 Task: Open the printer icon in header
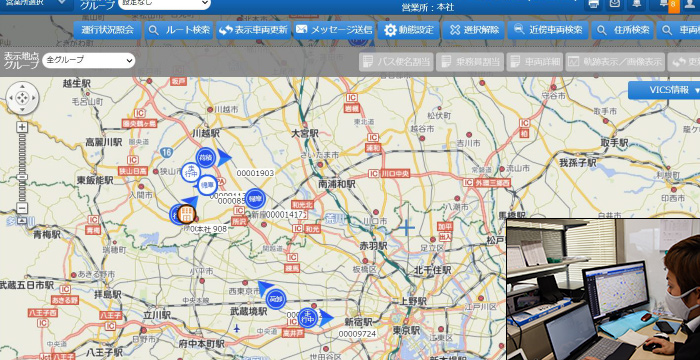pyautogui.click(x=593, y=4)
